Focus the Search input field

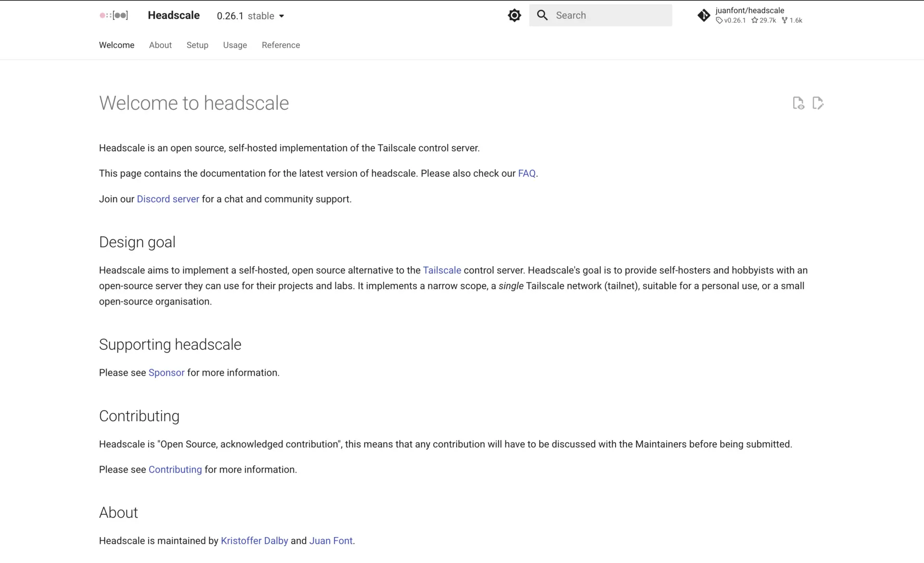[x=601, y=15]
